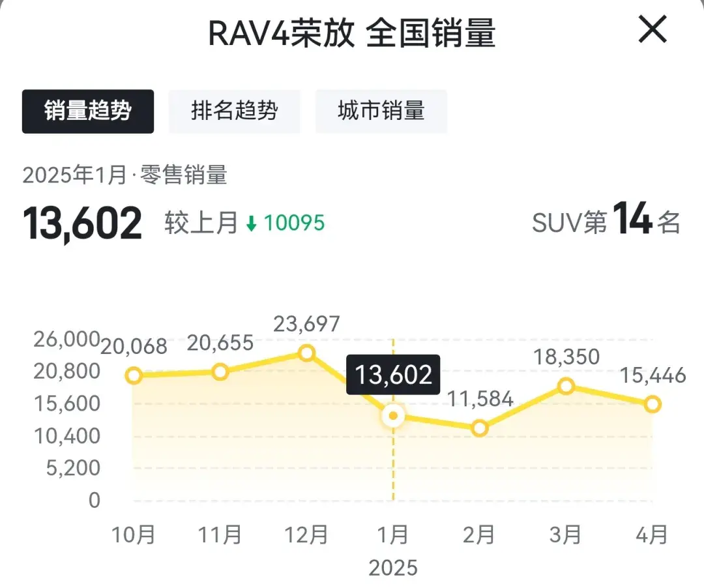Screen dimensions: 704x588
Task: Click the 3月 axis label
Action: pos(566,535)
